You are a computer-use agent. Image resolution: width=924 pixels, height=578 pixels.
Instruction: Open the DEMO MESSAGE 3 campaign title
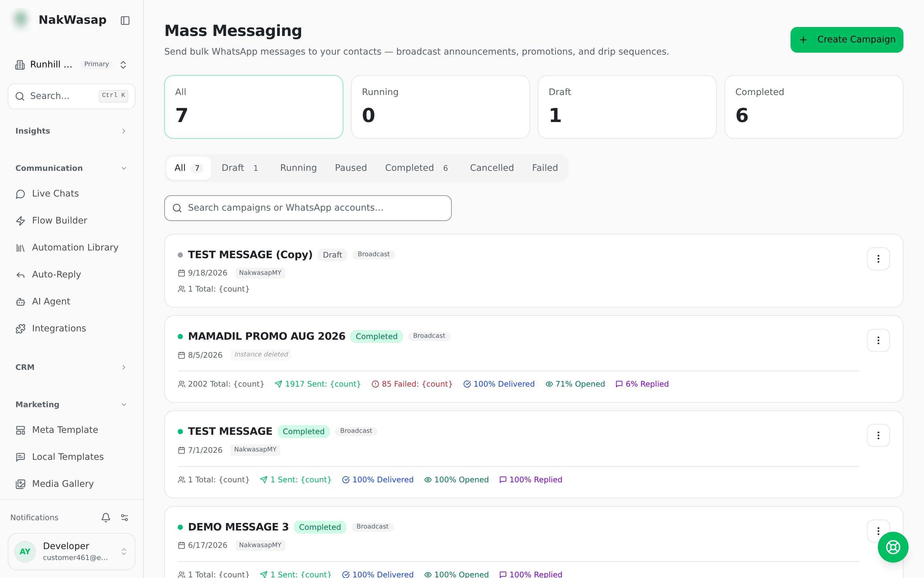[x=238, y=527]
